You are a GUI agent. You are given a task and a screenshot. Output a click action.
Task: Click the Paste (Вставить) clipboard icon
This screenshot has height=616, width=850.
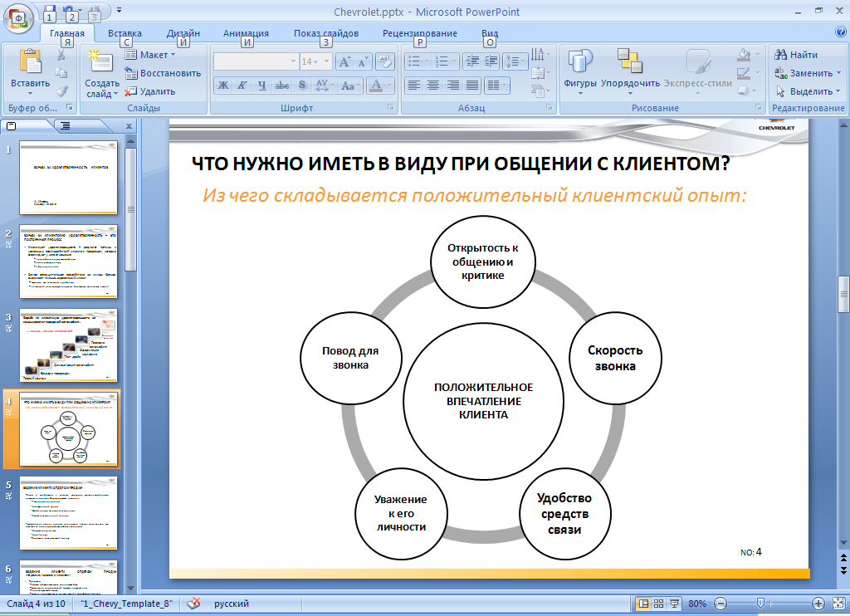31,61
